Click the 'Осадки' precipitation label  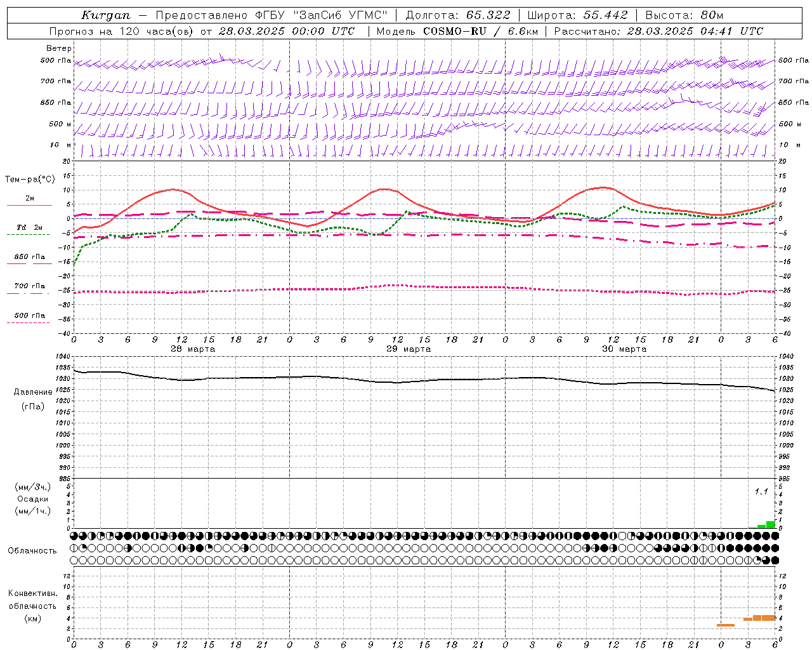pos(33,499)
